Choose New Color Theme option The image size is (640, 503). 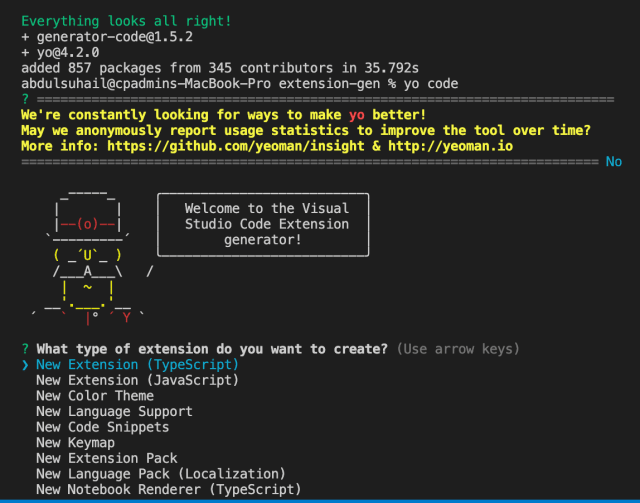95,396
